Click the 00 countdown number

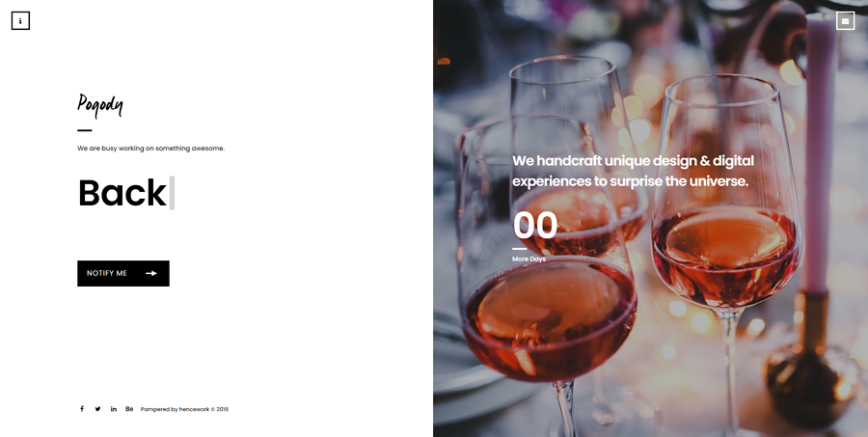point(535,225)
